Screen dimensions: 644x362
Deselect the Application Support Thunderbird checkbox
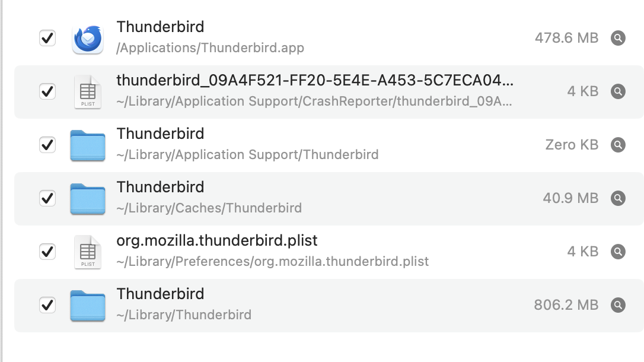pyautogui.click(x=47, y=145)
